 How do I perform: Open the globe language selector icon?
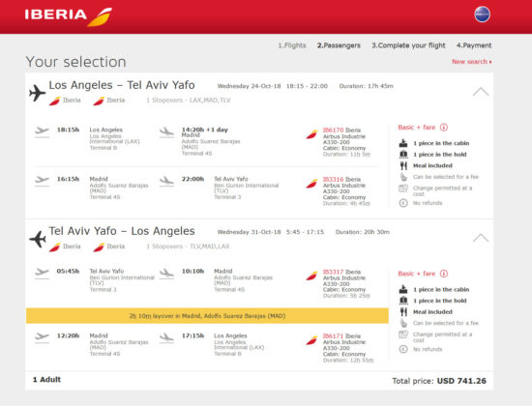tap(482, 14)
